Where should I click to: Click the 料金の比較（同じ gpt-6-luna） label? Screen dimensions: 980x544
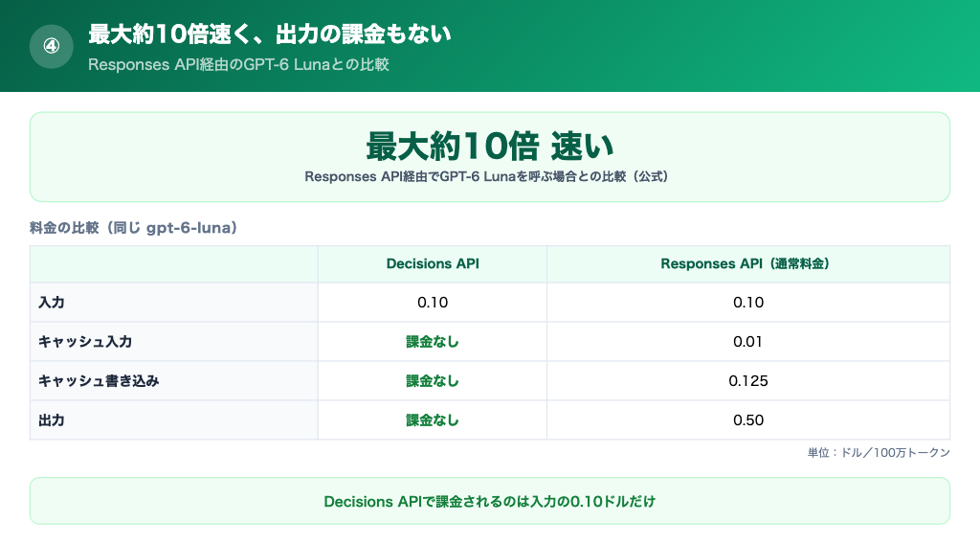coord(134,228)
